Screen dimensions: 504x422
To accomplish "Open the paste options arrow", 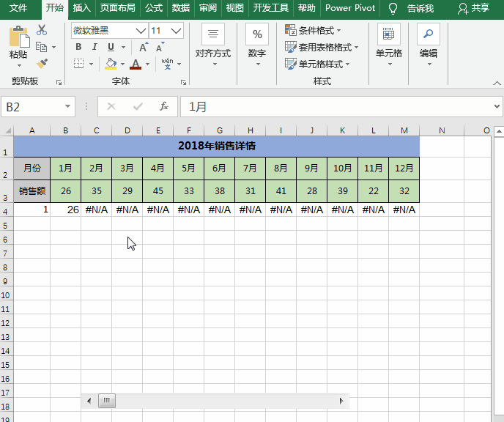I will tap(19, 65).
